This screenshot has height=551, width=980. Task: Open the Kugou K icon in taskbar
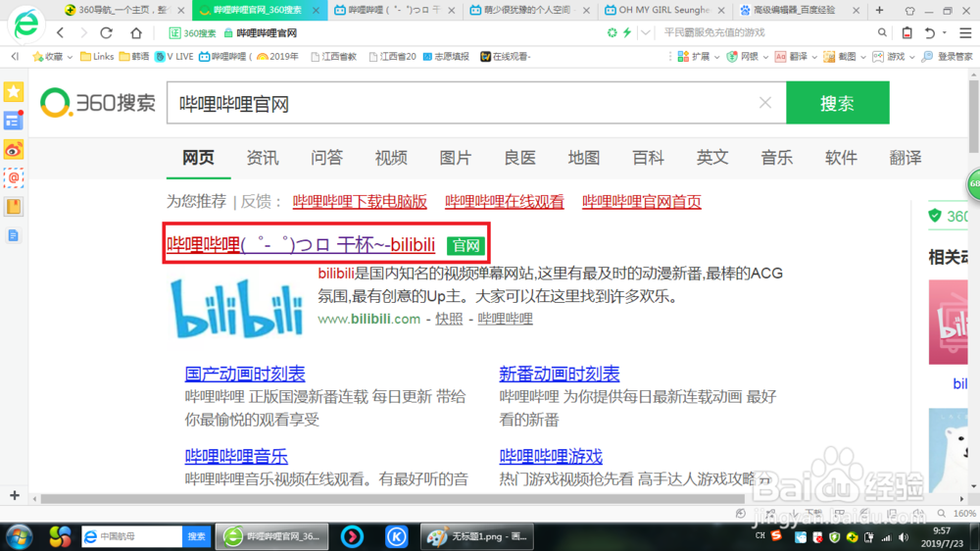tap(396, 536)
